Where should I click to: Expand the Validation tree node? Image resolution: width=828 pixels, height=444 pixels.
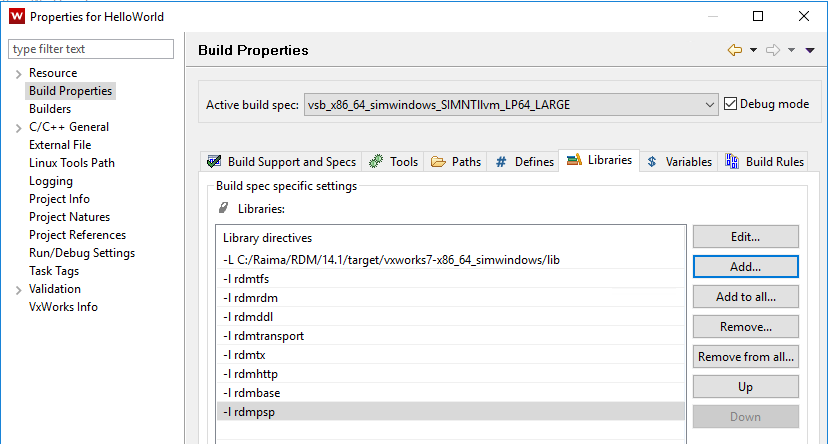point(18,290)
